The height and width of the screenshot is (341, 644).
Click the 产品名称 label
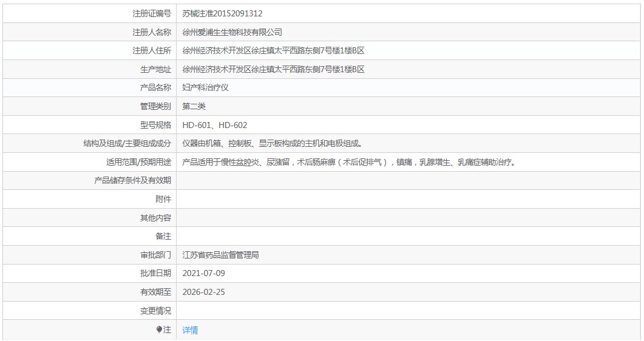[x=155, y=87]
